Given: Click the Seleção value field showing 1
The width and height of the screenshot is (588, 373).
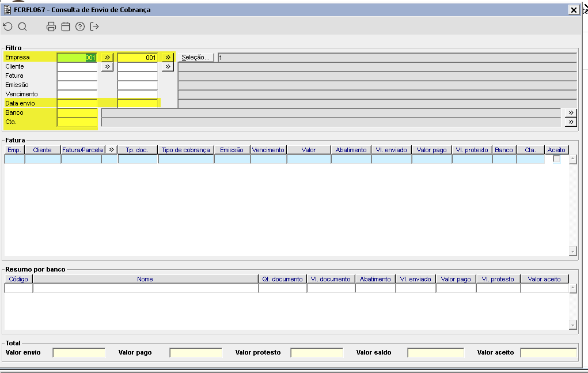Looking at the screenshot, I should click(x=397, y=58).
